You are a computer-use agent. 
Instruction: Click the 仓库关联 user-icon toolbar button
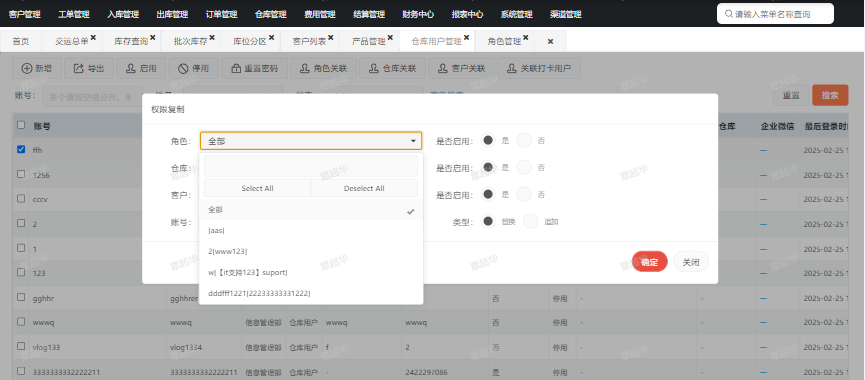[392, 68]
